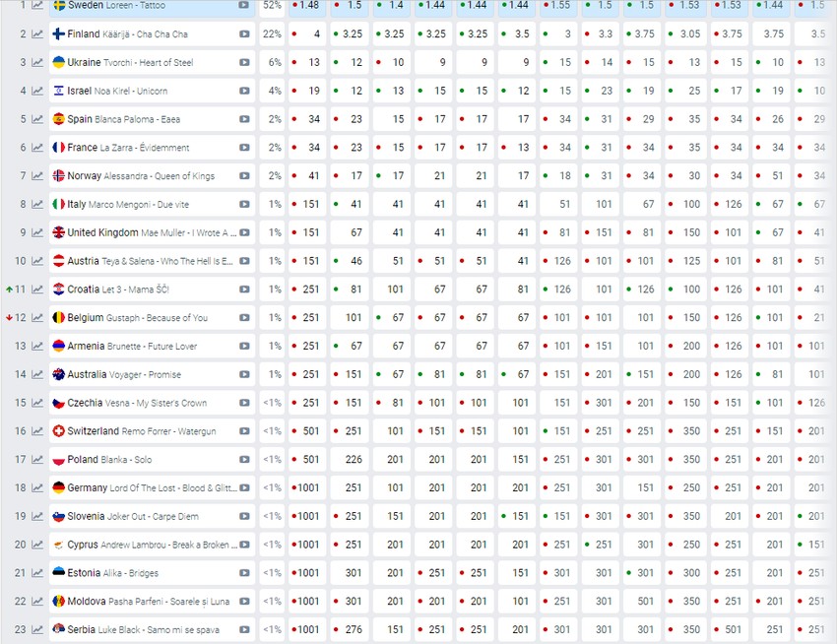Click Finland's first odds cell showing 4
This screenshot has height=644, width=837.
pos(307,34)
